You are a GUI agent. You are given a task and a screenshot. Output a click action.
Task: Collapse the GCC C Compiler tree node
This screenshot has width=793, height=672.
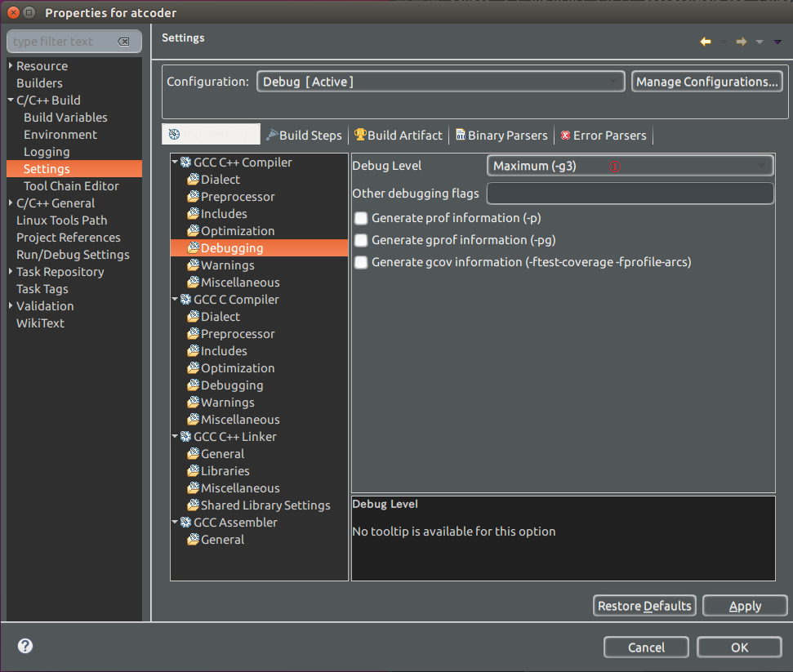point(174,299)
